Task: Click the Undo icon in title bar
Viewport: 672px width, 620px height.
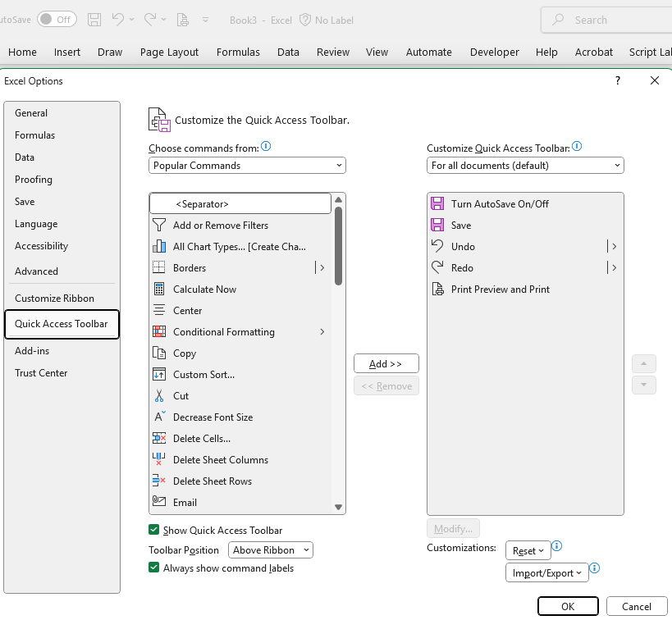Action: 119,19
